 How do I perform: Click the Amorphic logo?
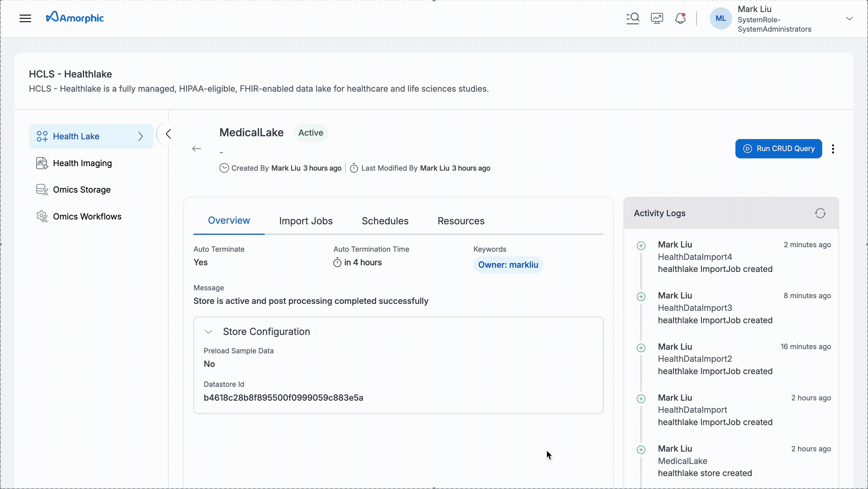pyautogui.click(x=75, y=17)
